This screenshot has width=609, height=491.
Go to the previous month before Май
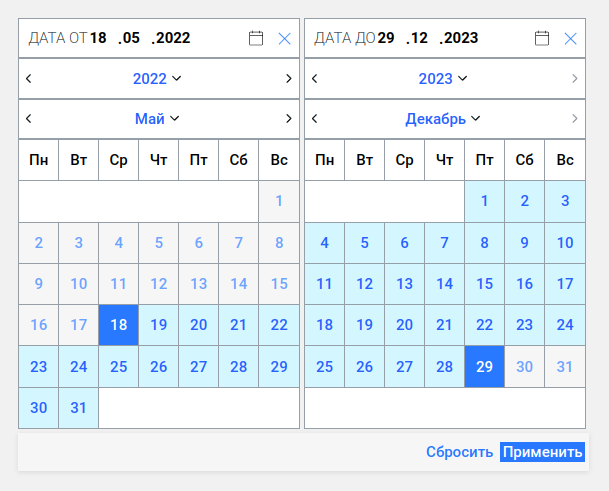(x=29, y=118)
